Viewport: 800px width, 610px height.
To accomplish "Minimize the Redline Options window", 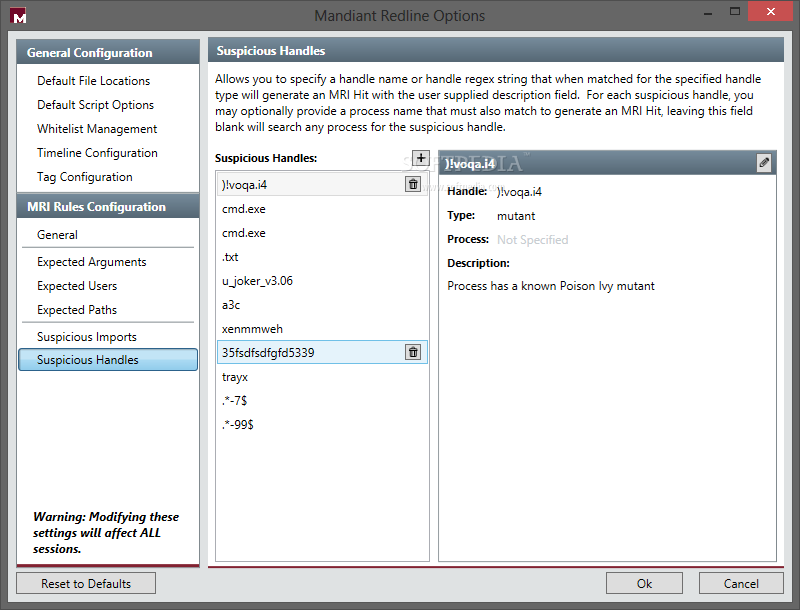I will (708, 12).
